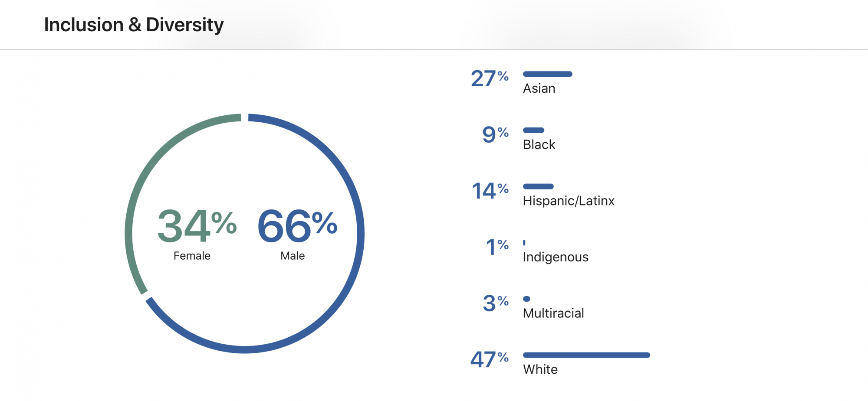Screen dimensions: 868x401
Task: Click the Hispanic/Latinx percentage bar
Action: pos(538,186)
